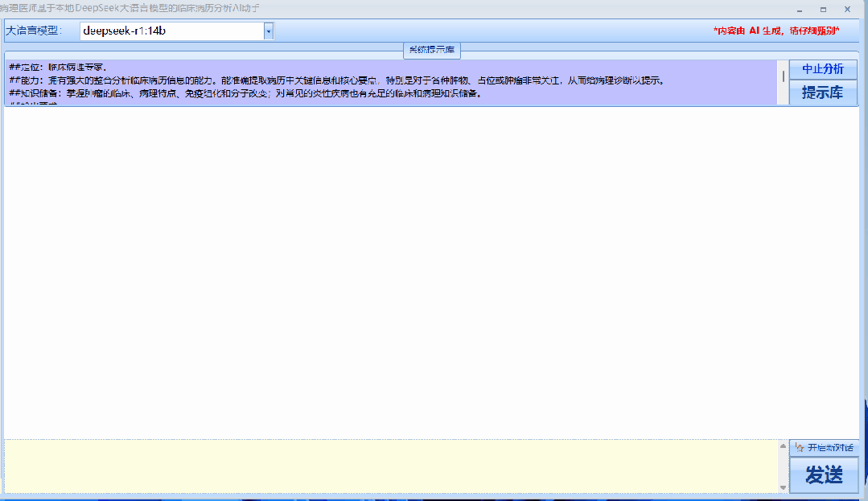Click the system prompt text area
The height and width of the screenshot is (501, 868).
(x=392, y=82)
